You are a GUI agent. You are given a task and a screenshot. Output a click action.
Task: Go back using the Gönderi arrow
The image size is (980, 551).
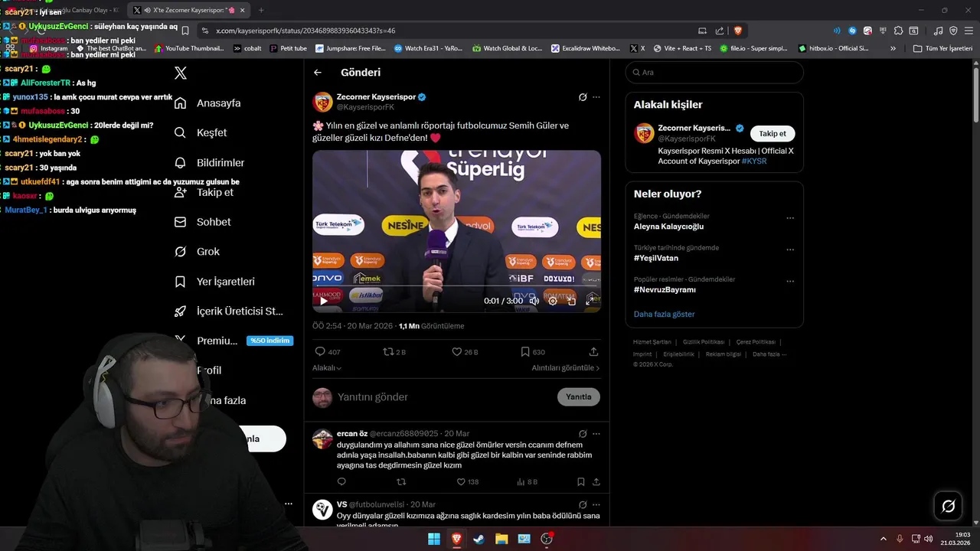[x=318, y=73]
